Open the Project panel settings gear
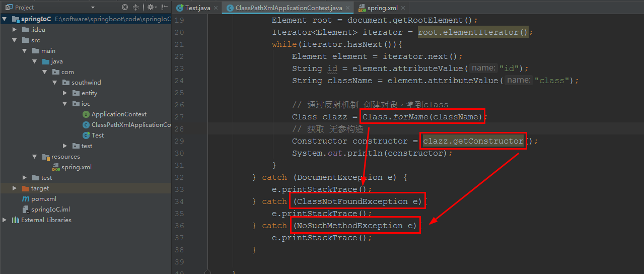Image resolution: width=644 pixels, height=274 pixels. [151, 7]
